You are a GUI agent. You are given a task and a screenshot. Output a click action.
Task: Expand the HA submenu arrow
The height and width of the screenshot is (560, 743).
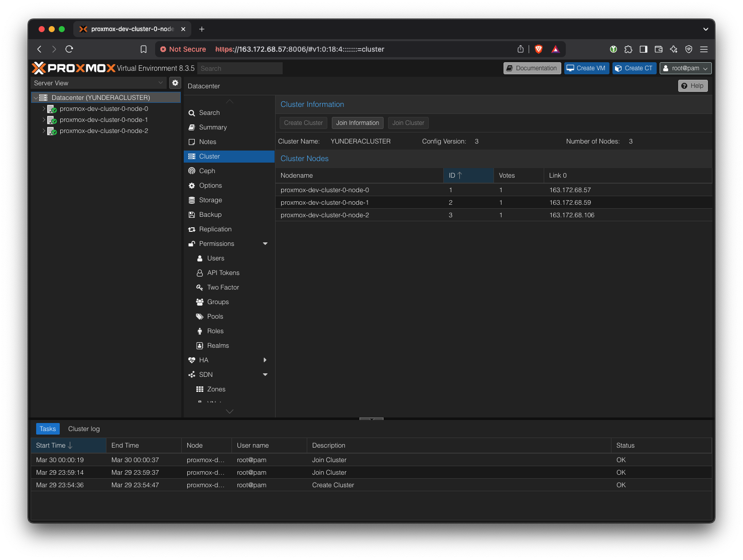265,360
